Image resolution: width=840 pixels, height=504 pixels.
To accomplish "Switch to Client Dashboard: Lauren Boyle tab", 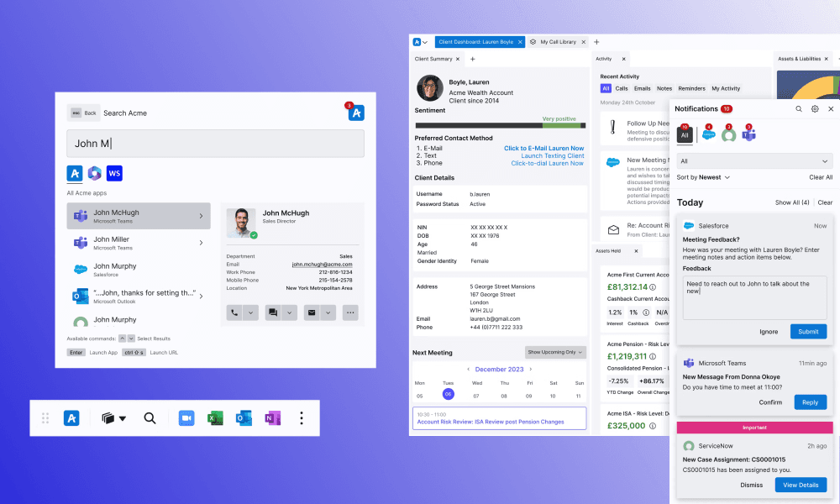I will click(x=480, y=42).
